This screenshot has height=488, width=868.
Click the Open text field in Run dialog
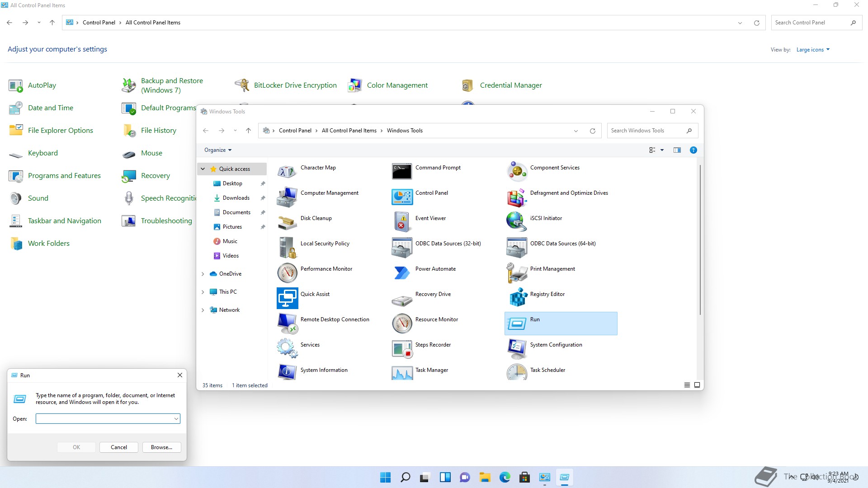108,419
